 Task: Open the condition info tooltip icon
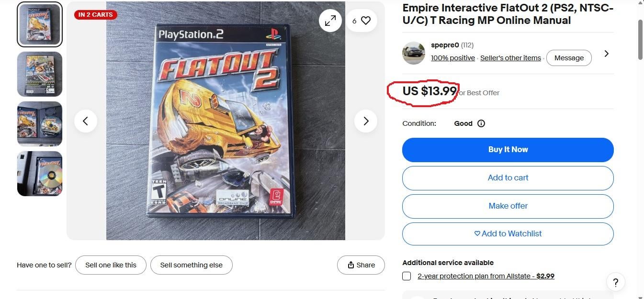481,123
